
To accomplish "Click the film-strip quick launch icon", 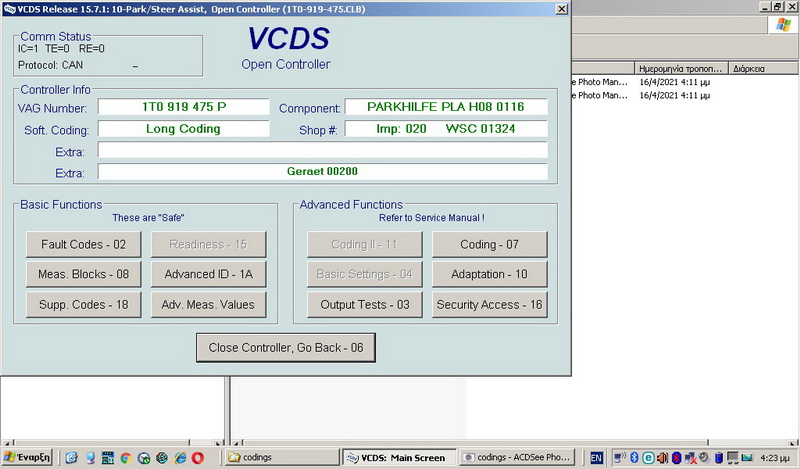I will (x=108, y=458).
